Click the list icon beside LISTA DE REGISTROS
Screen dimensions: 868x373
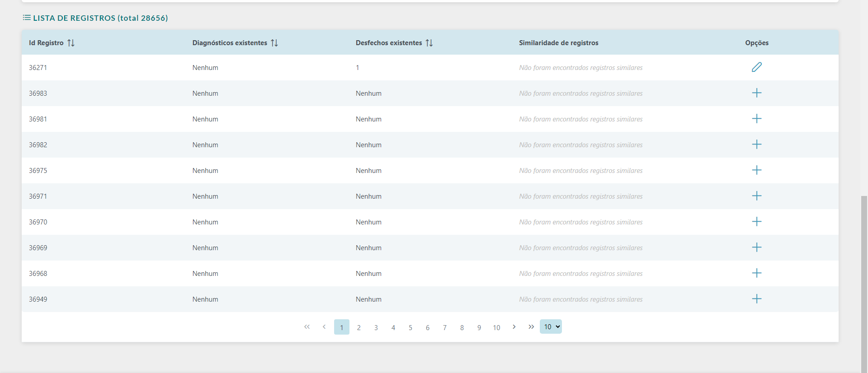click(x=27, y=18)
